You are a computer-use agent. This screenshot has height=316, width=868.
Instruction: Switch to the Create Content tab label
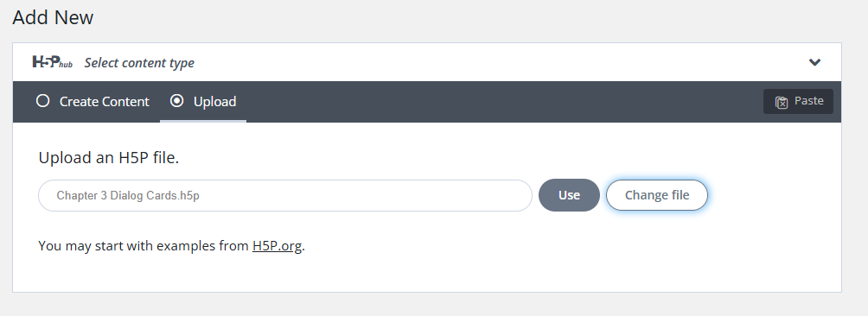(x=104, y=102)
